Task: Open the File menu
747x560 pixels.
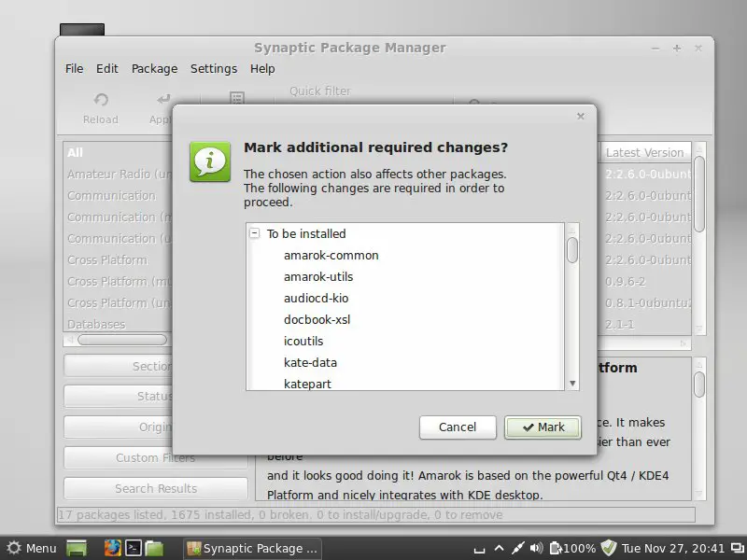Action: click(75, 69)
